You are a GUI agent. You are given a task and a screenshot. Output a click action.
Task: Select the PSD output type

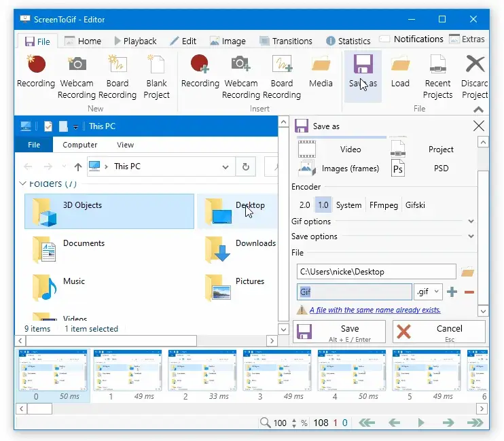432,169
